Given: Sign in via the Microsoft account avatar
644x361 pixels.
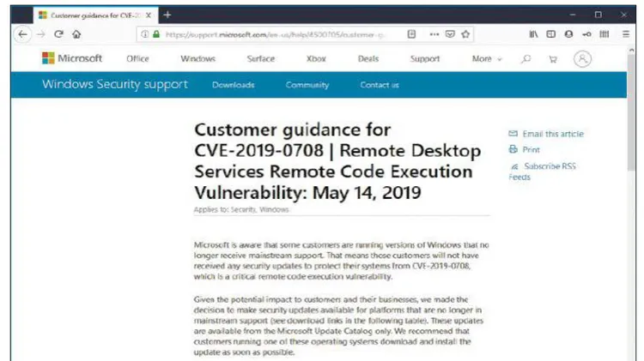Looking at the screenshot, I should 582,59.
